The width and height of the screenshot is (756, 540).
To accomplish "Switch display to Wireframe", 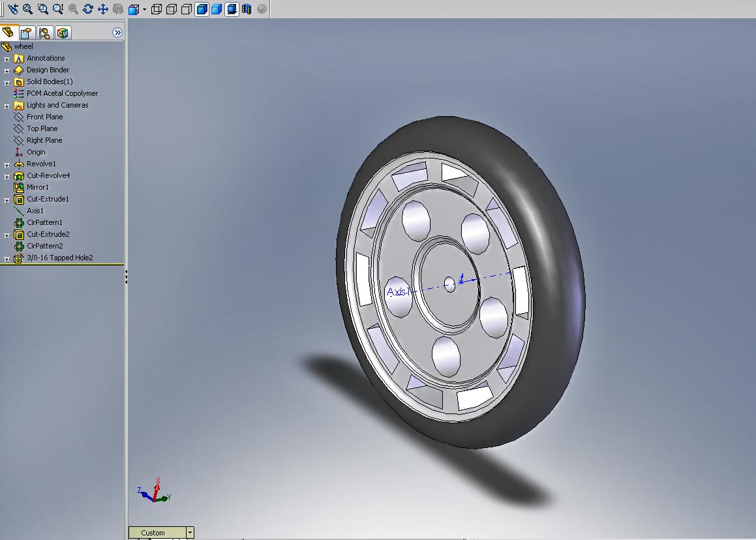I will [x=156, y=9].
